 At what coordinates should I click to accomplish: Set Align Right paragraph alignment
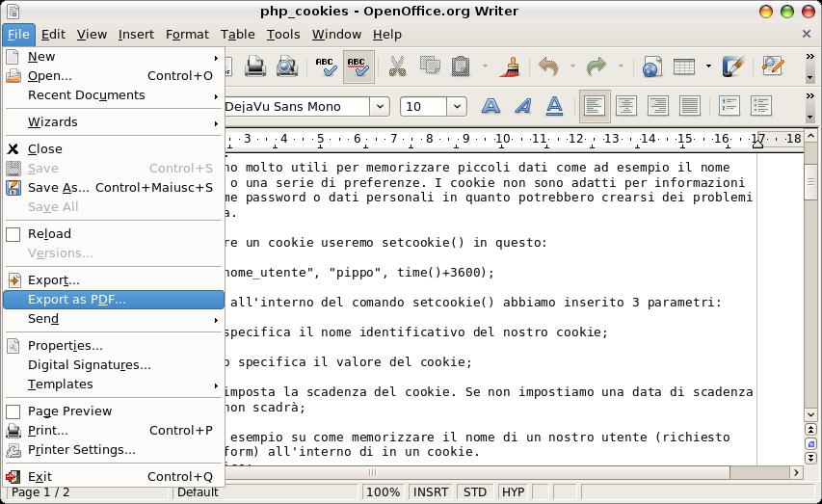(658, 106)
